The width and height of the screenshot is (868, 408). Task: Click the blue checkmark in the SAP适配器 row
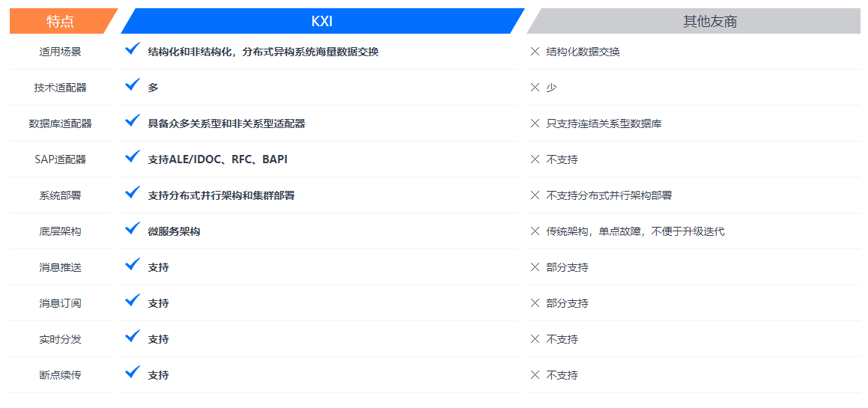(x=133, y=157)
